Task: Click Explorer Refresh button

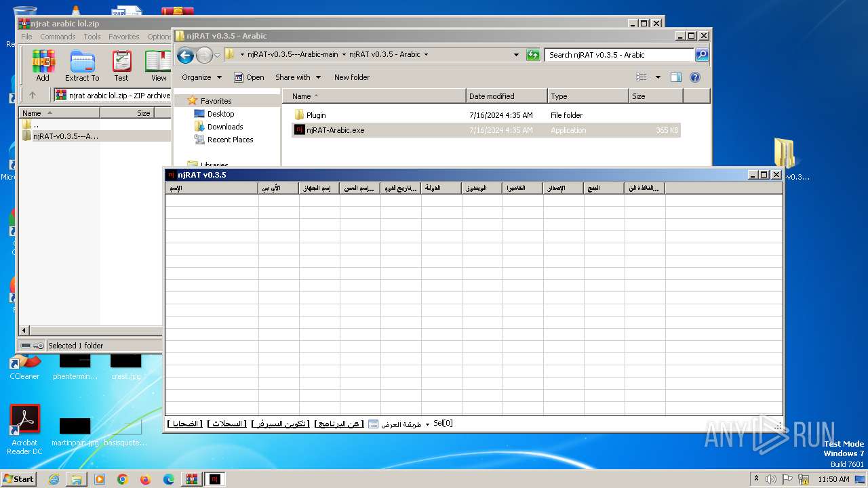Action: [x=533, y=55]
